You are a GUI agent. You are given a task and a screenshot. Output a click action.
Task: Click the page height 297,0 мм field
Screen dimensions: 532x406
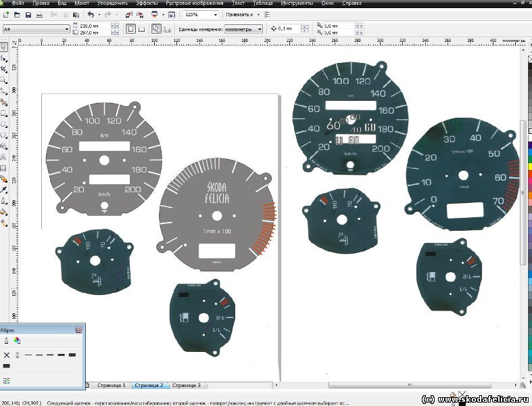coord(95,32)
